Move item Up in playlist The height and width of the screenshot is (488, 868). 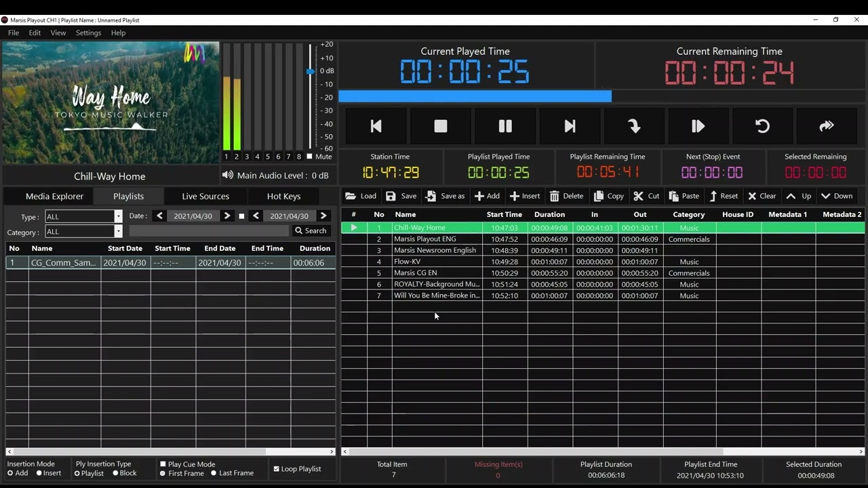tap(799, 196)
